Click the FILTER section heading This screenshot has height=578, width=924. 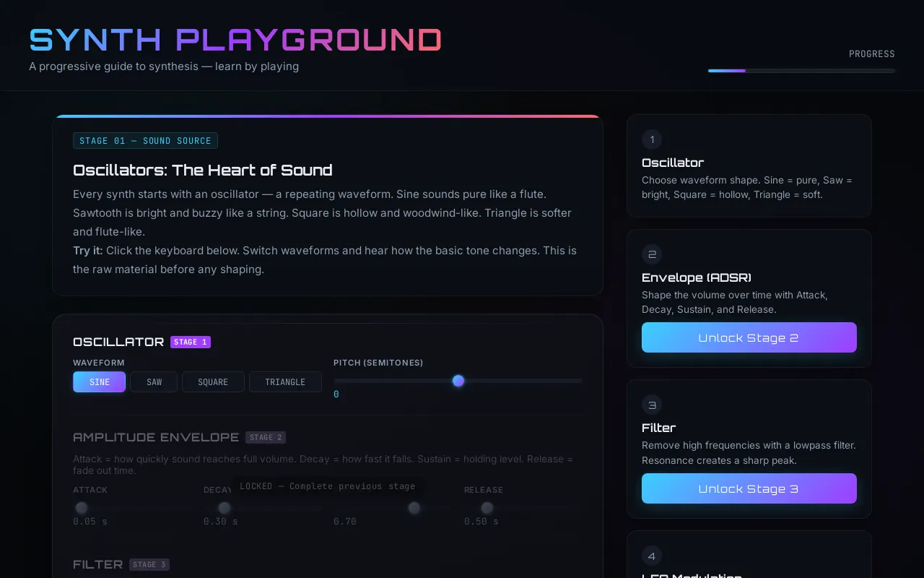pyautogui.click(x=98, y=564)
